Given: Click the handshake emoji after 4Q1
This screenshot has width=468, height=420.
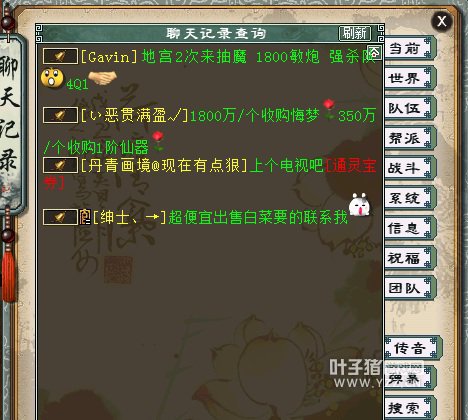Looking at the screenshot, I should point(102,78).
